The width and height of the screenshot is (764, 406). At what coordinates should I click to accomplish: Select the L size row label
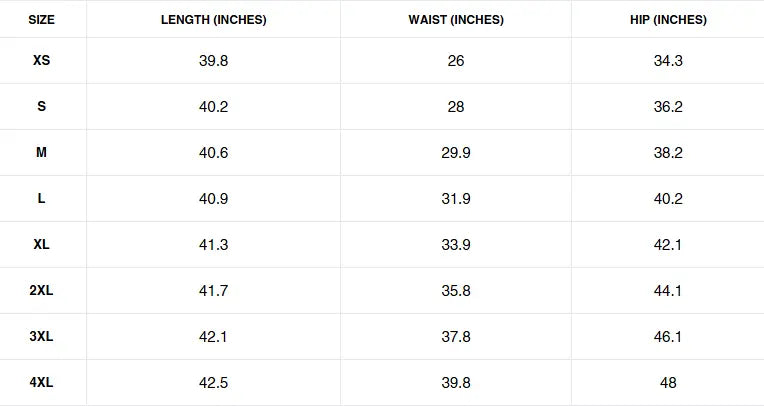tap(41, 199)
